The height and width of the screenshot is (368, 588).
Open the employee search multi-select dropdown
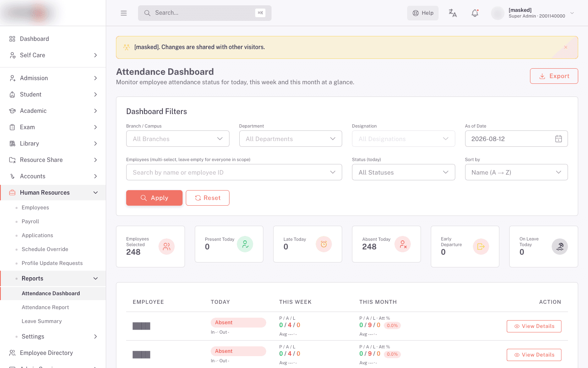pos(234,173)
